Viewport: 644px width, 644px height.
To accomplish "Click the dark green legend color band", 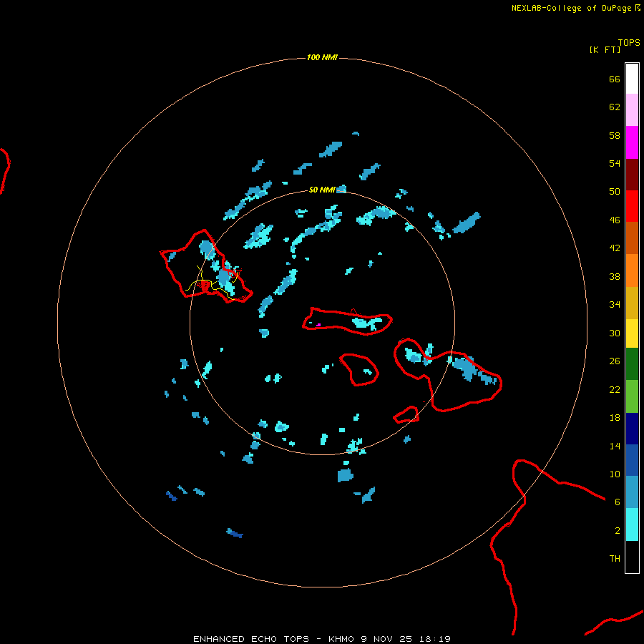I will [632, 364].
